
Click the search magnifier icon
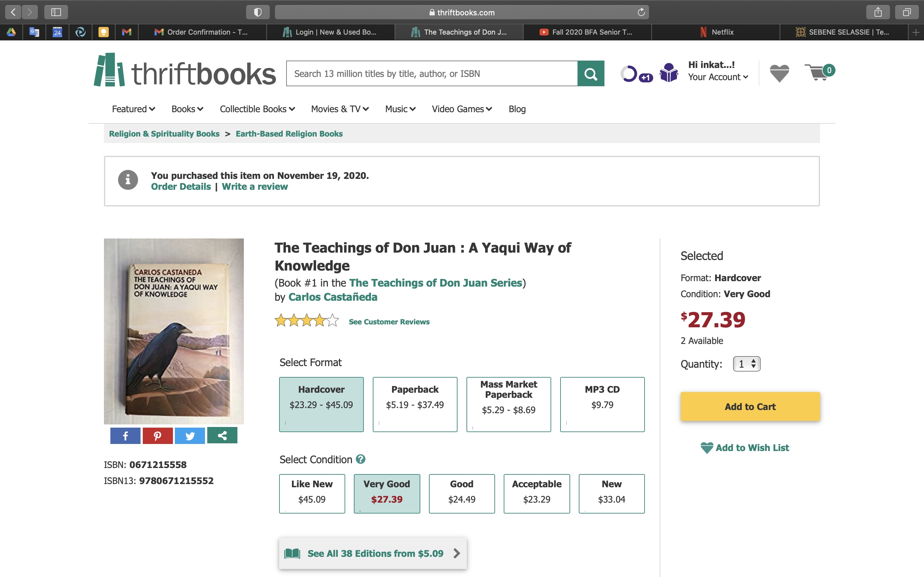point(590,73)
